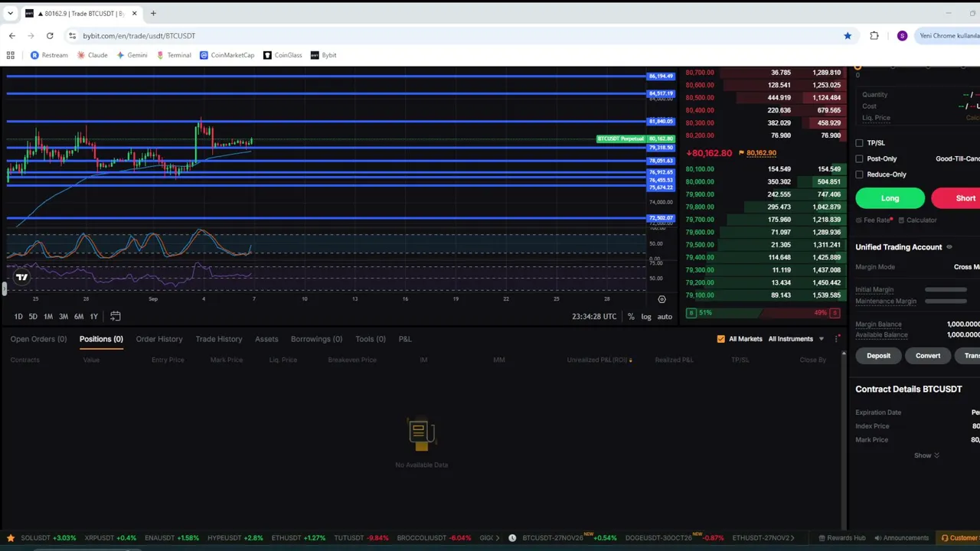Viewport: 980px width, 551px height.
Task: Open the Terminal bookmark
Action: [x=174, y=55]
